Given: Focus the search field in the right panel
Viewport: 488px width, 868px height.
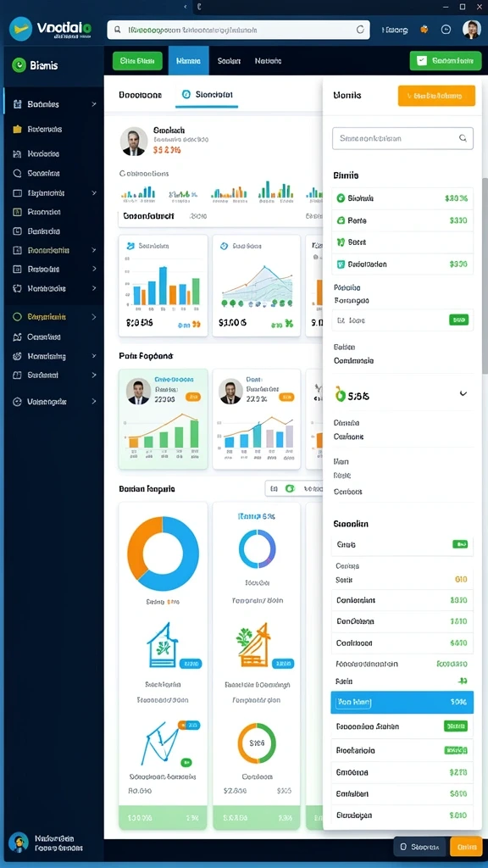Looking at the screenshot, I should pyautogui.click(x=402, y=138).
